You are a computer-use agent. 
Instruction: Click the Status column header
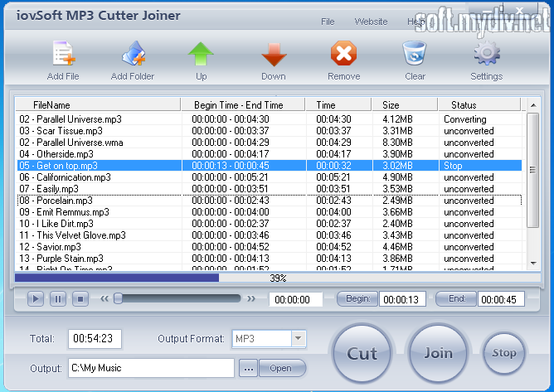click(x=479, y=105)
